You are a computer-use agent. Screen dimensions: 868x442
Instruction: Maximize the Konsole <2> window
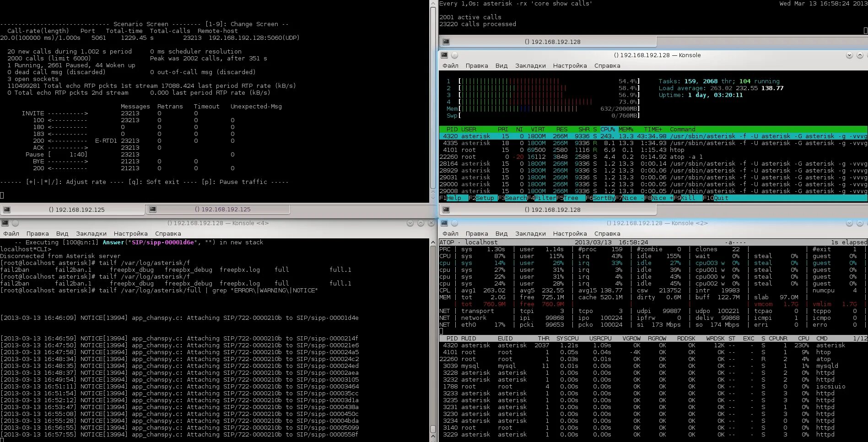860,223
